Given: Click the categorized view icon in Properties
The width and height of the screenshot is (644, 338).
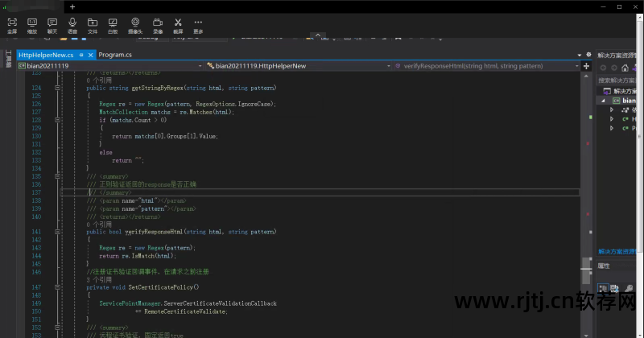Looking at the screenshot, I should tap(602, 288).
